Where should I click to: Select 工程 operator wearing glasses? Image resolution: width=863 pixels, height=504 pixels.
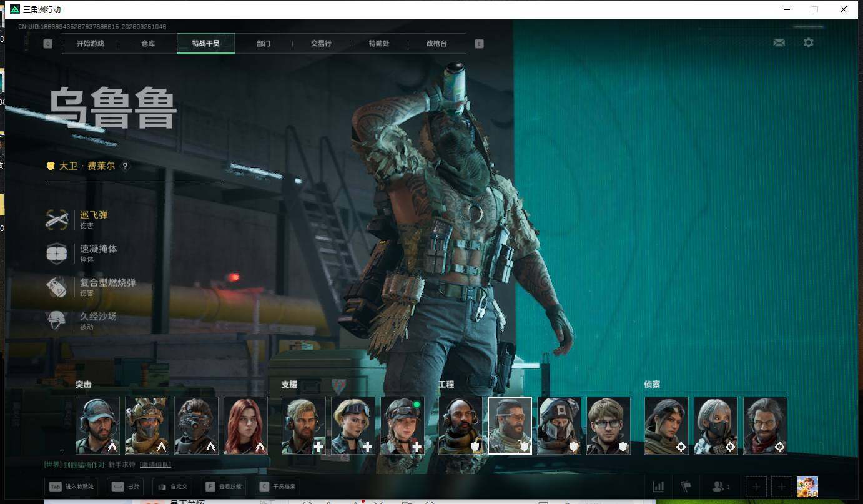608,425
